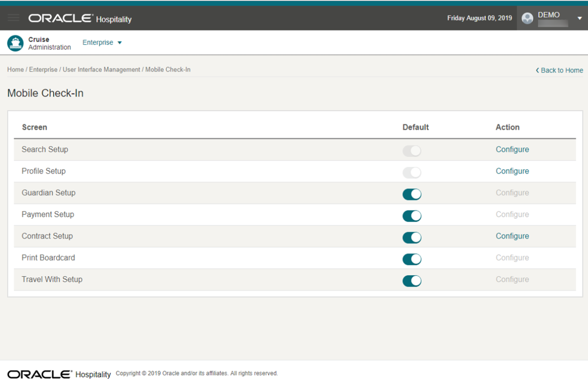Toggle the Profile Setup default switch

[x=412, y=172]
